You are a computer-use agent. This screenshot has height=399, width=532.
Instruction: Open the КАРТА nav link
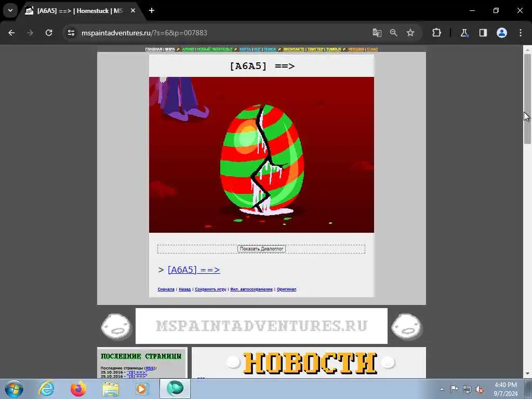tap(245, 49)
